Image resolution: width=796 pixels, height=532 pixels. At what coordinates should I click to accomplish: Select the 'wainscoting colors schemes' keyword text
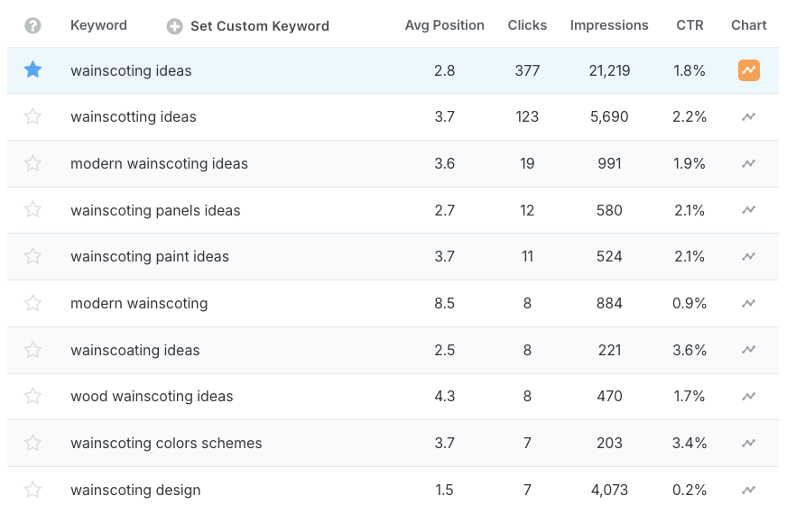click(166, 444)
